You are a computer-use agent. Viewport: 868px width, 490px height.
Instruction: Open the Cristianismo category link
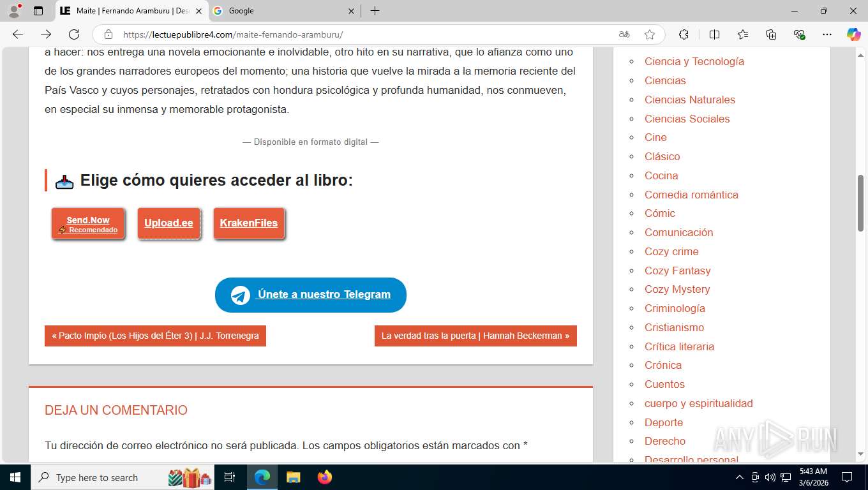coord(674,327)
